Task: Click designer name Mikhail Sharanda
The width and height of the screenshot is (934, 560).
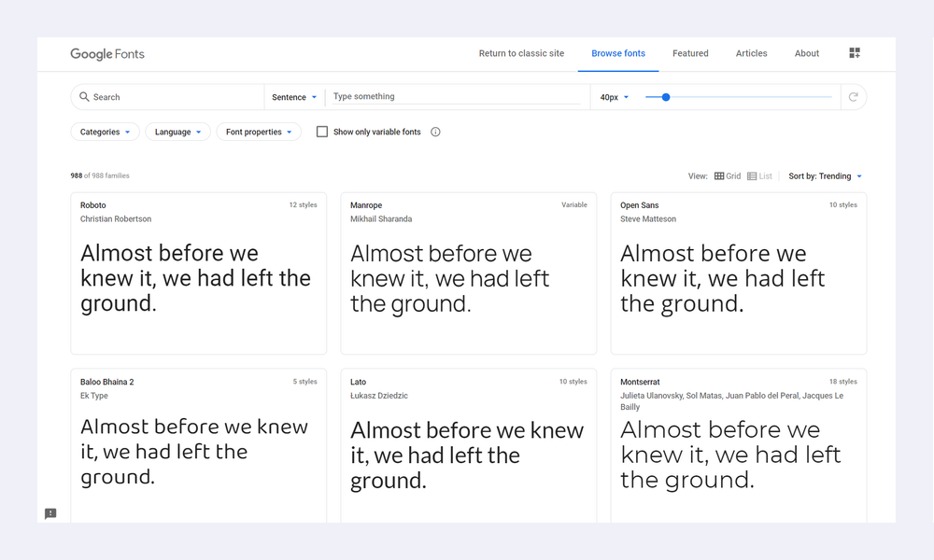Action: (x=381, y=219)
